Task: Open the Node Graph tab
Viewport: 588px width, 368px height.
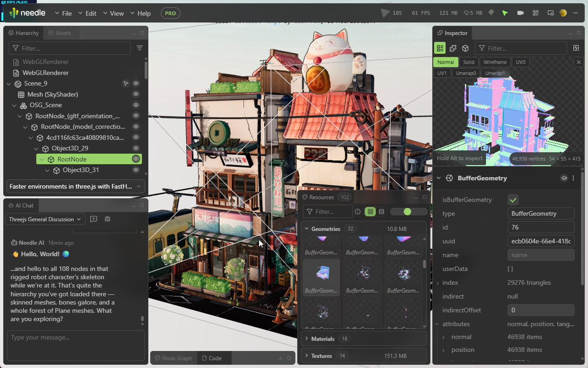Action: tap(174, 358)
